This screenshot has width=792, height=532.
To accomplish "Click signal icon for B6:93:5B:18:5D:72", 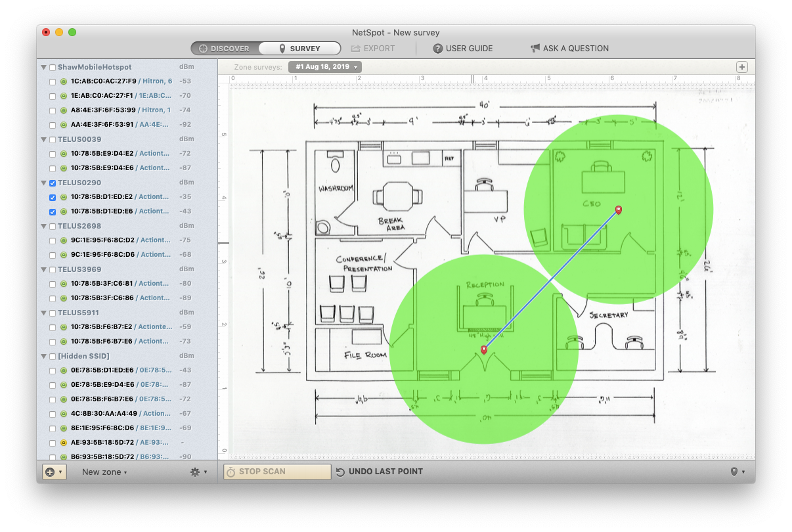I will point(64,457).
